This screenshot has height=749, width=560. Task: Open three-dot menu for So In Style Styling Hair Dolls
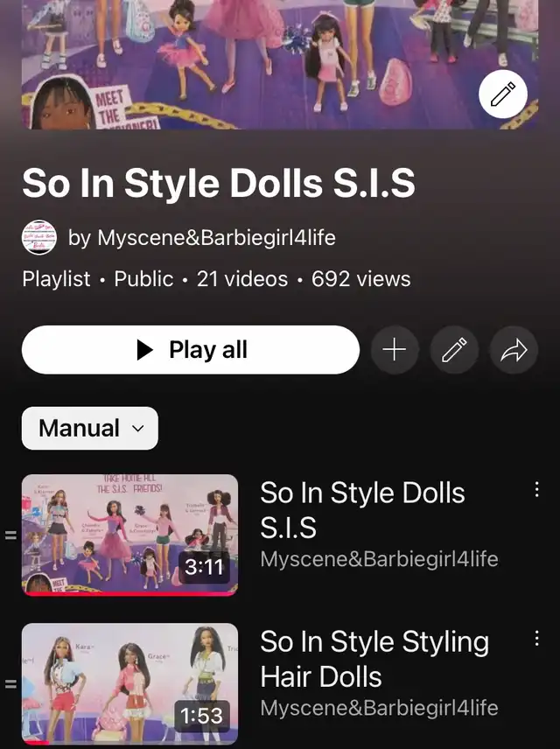pos(536,639)
